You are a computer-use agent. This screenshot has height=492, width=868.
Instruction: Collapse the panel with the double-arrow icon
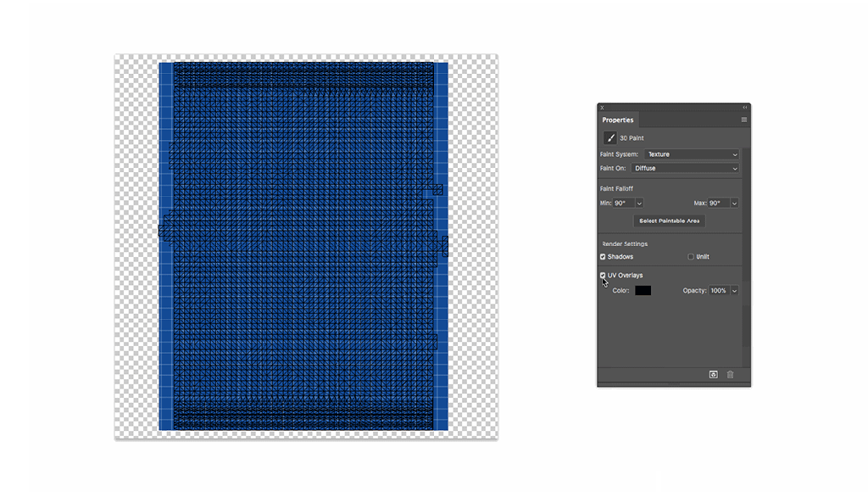(745, 108)
